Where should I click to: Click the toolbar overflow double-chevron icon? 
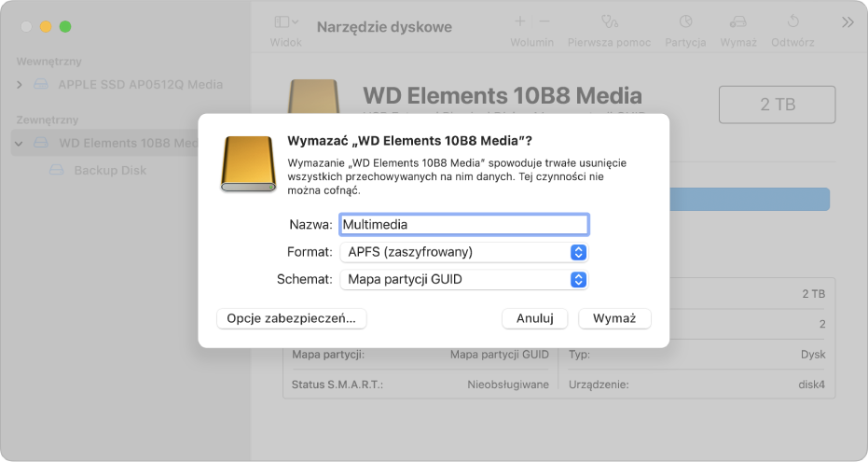(847, 21)
